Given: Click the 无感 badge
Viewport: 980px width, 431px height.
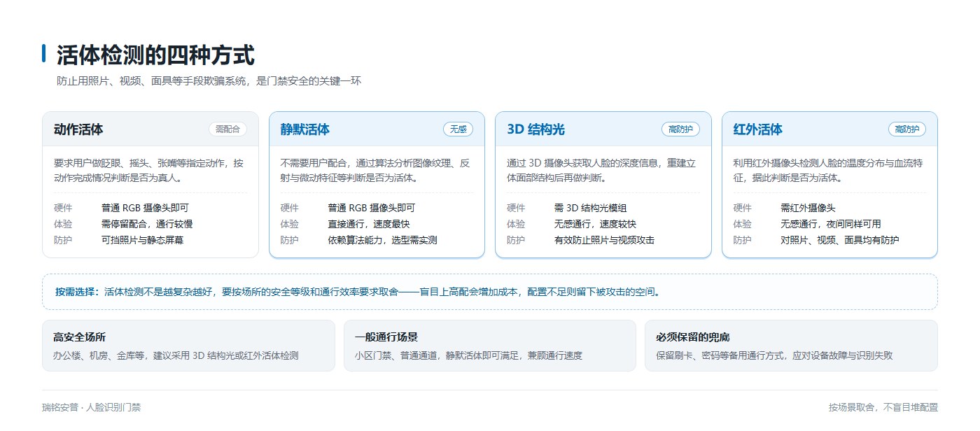Looking at the screenshot, I should [x=458, y=129].
